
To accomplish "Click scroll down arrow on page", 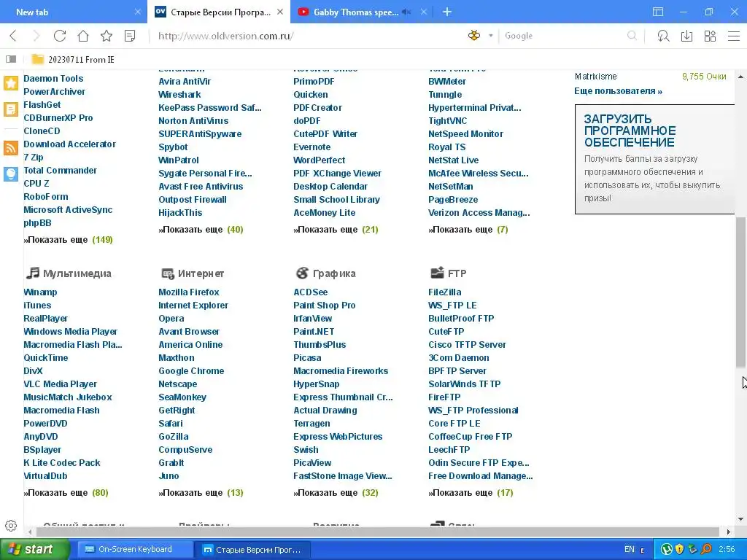I will point(740,519).
